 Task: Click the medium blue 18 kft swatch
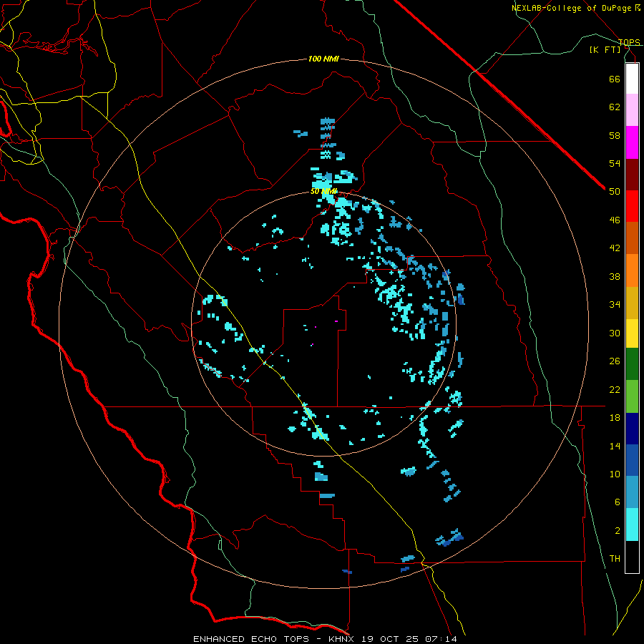click(x=632, y=460)
